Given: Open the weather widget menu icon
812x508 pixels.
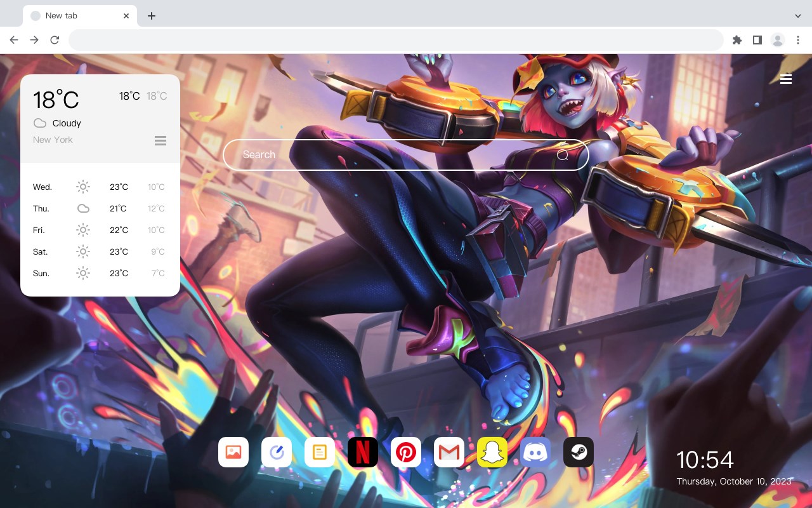Looking at the screenshot, I should (x=160, y=140).
